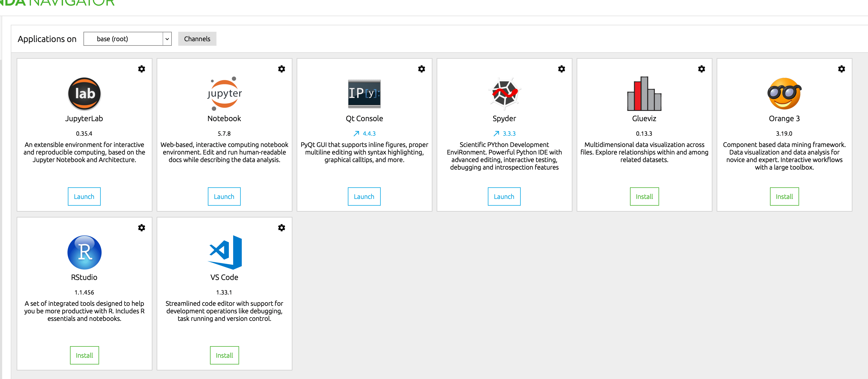The width and height of the screenshot is (868, 379).
Task: Open settings gear on Notebook card
Action: pos(282,69)
